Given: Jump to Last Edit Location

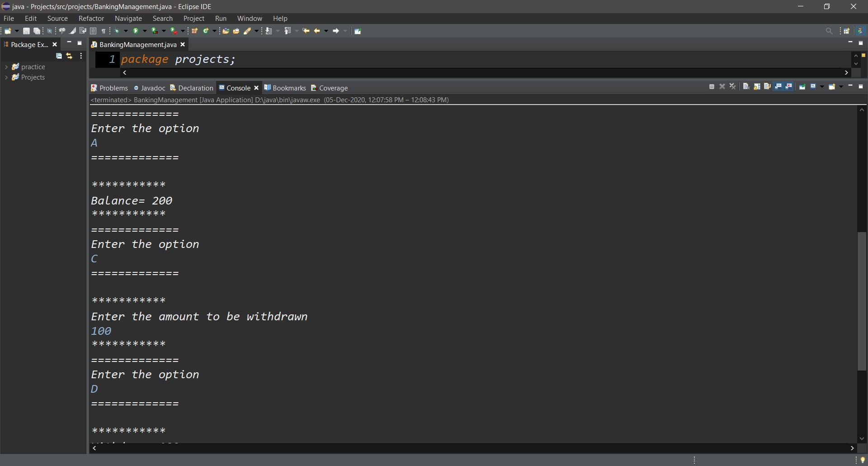Looking at the screenshot, I should point(306,31).
